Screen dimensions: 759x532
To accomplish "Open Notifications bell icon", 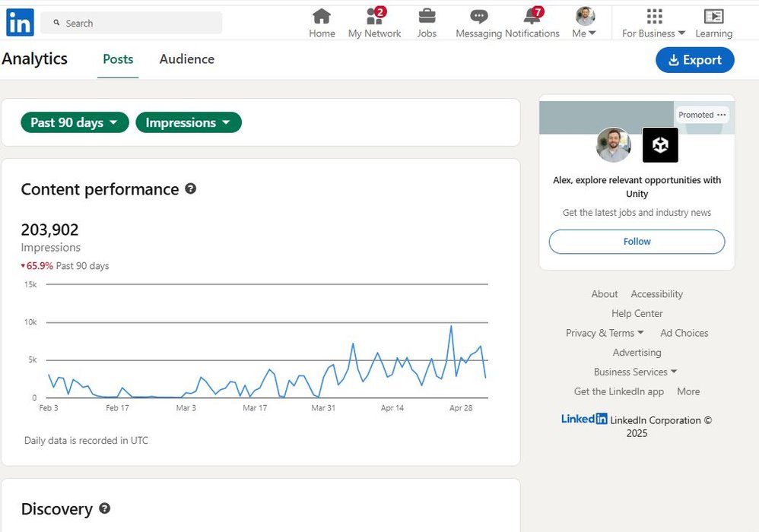I will tap(532, 16).
